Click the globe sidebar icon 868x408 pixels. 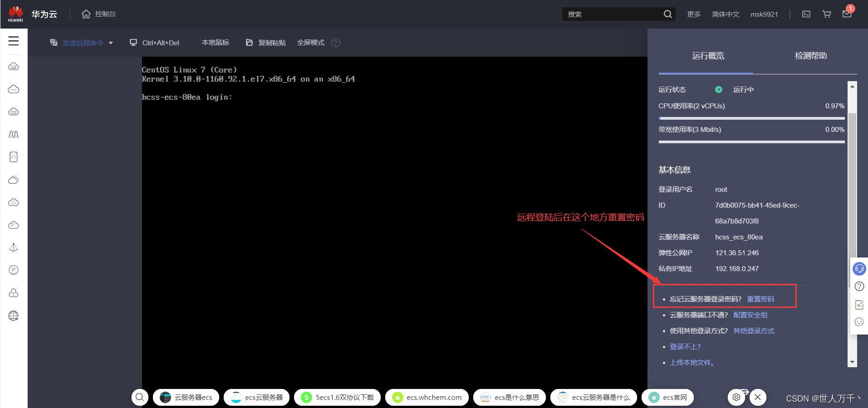(x=14, y=316)
